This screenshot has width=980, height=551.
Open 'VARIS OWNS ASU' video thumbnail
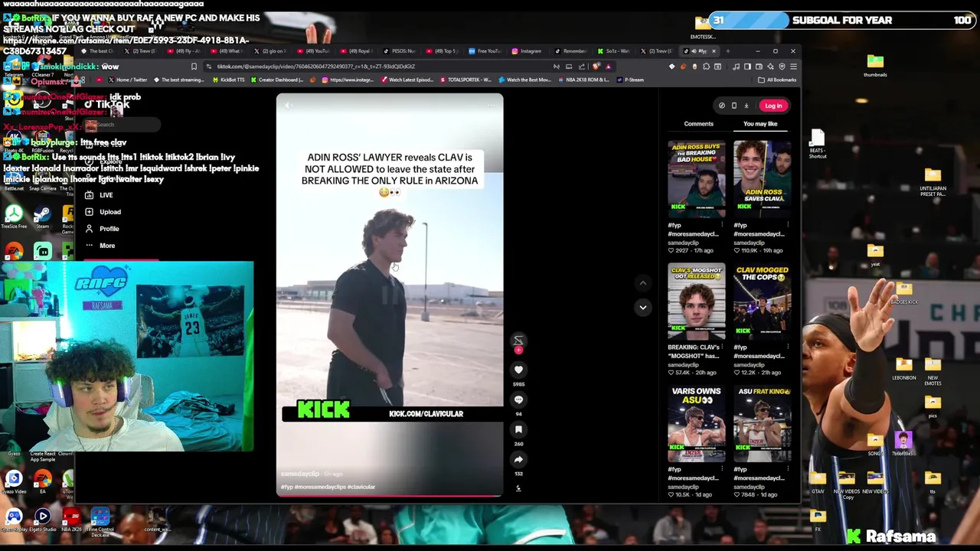696,423
